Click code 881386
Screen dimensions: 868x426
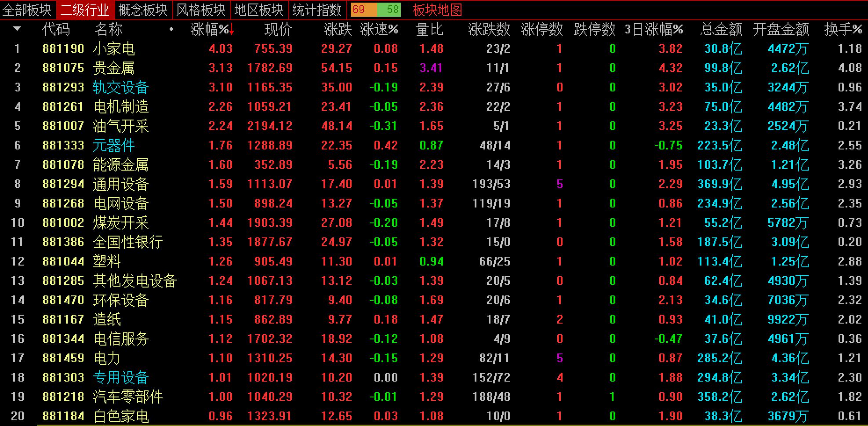(63, 242)
